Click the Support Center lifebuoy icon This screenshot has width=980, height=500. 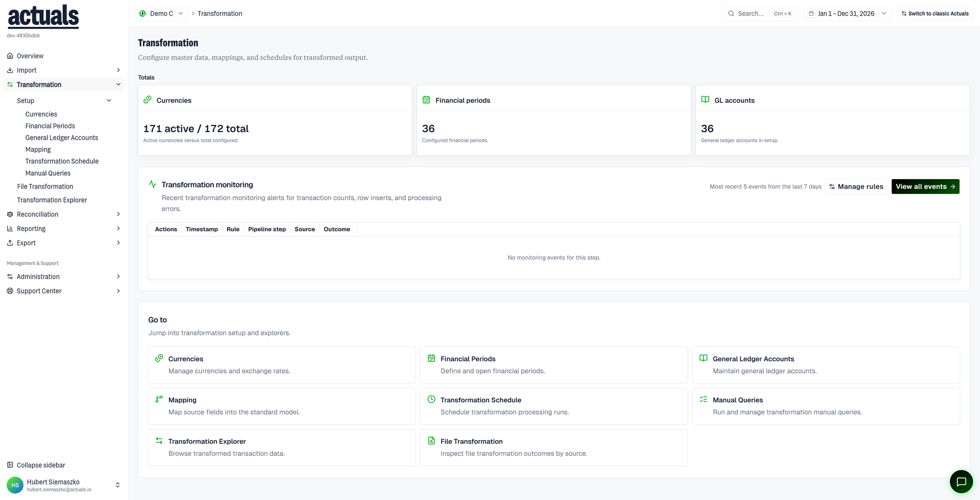point(10,291)
